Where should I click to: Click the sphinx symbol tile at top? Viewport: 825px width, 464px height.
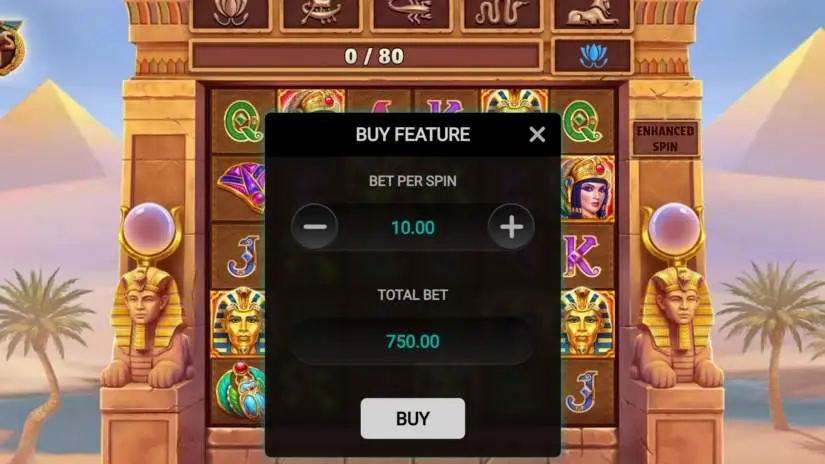click(592, 14)
